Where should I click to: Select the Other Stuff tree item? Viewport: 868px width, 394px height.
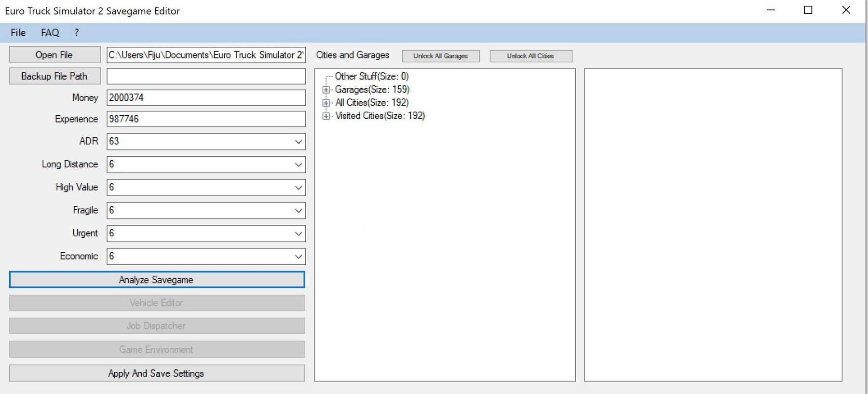click(371, 76)
